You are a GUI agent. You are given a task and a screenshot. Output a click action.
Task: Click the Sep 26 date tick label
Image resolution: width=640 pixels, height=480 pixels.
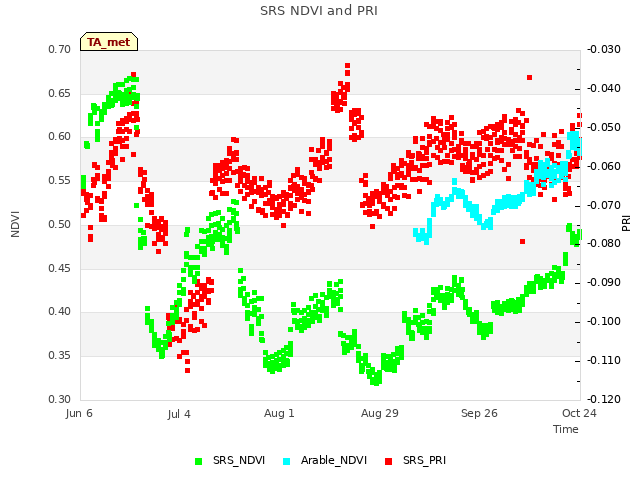click(x=479, y=413)
